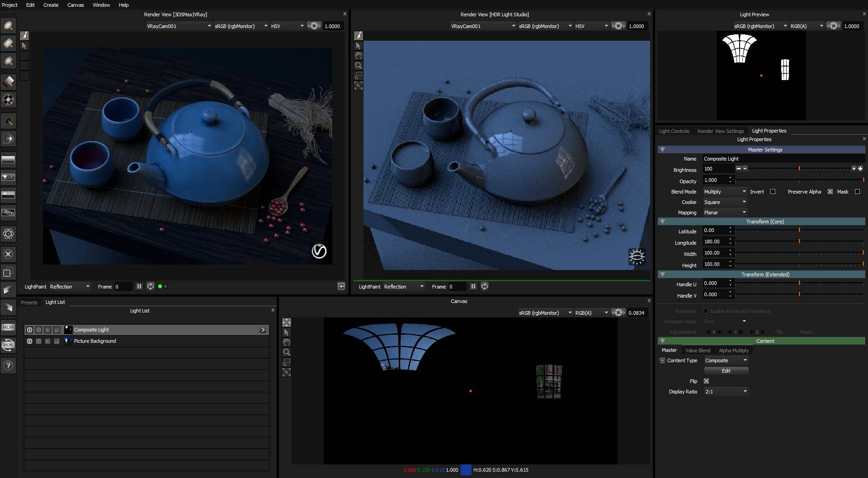
Task: Click the Frame number field in the 3DSMax view
Action: 123,287
